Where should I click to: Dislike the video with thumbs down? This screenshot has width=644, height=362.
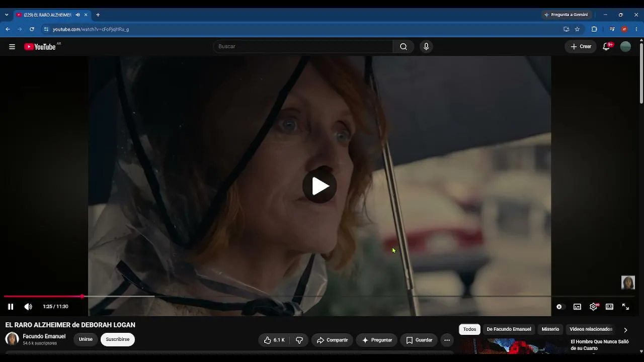point(299,340)
